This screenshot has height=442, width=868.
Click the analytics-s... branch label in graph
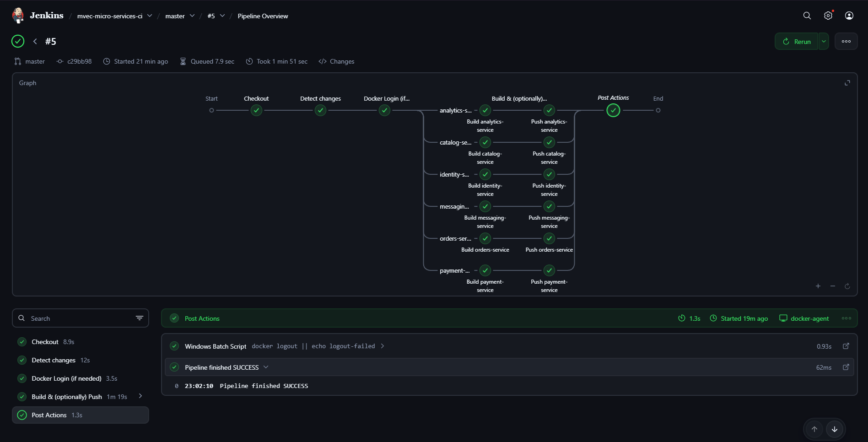456,110
